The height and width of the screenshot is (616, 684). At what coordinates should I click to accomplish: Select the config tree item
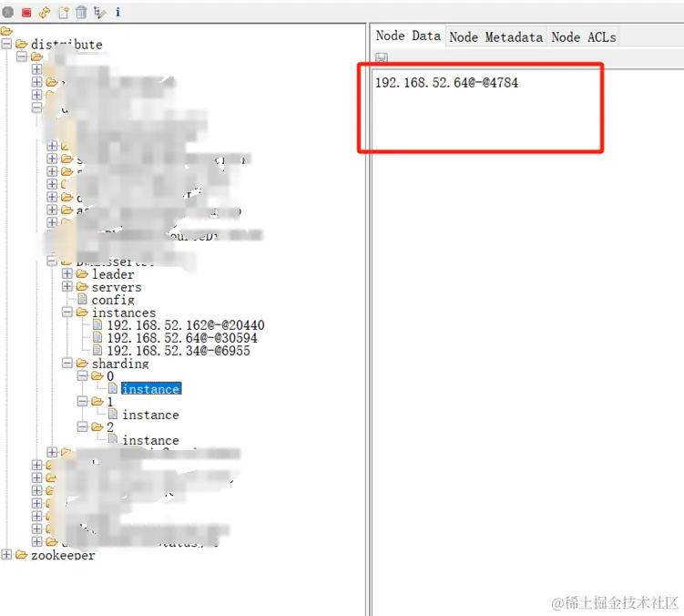click(113, 300)
